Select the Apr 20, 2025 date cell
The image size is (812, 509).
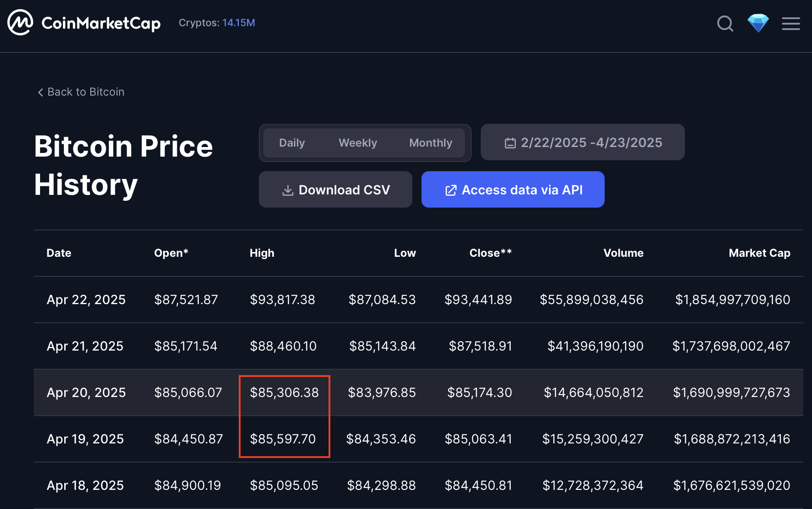coord(86,392)
